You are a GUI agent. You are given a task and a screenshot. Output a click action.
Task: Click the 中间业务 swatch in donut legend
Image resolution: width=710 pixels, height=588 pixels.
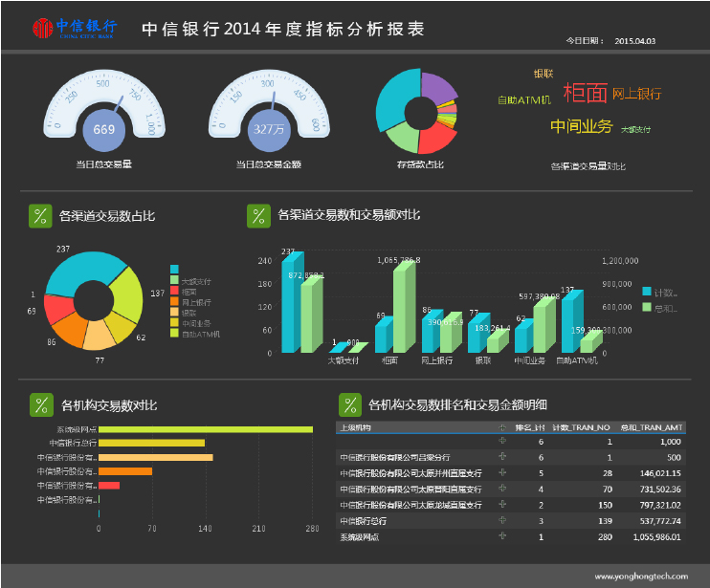174,322
